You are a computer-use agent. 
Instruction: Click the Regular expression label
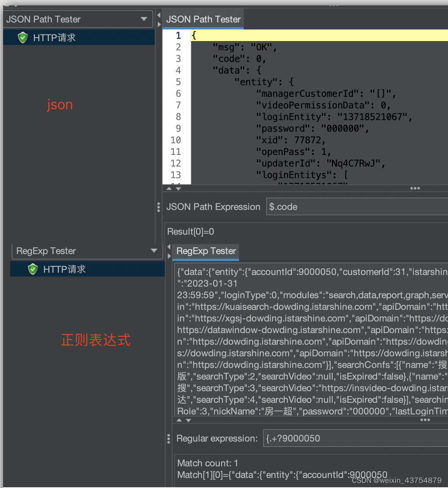[217, 438]
